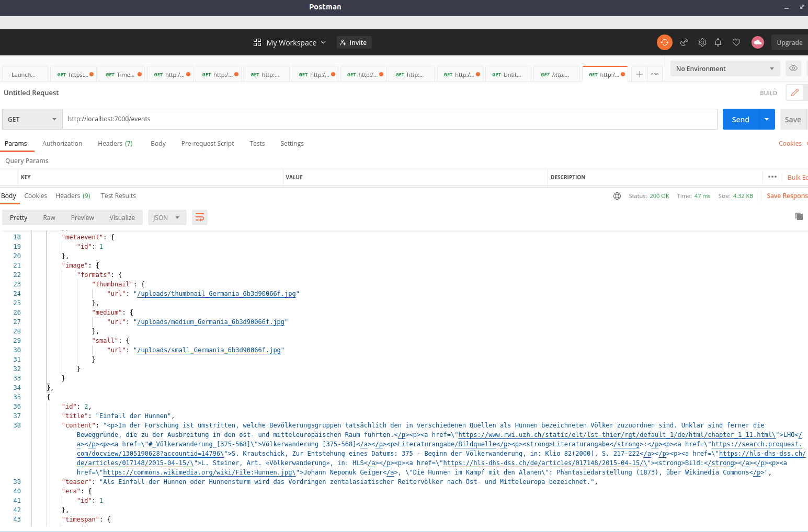The height and width of the screenshot is (532, 808).
Task: Click the Untitled Request title
Action: 31,92
